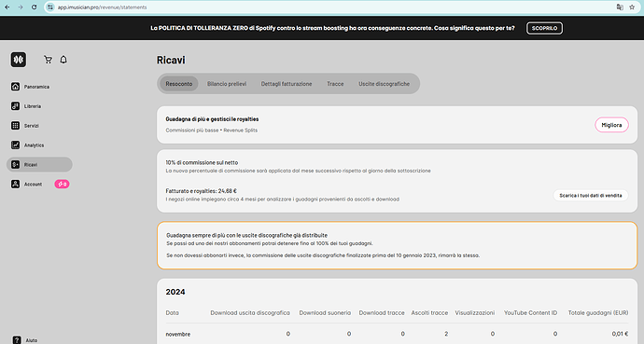Open the Dettagli fatturazione tab
This screenshot has height=344, width=644.
(287, 84)
